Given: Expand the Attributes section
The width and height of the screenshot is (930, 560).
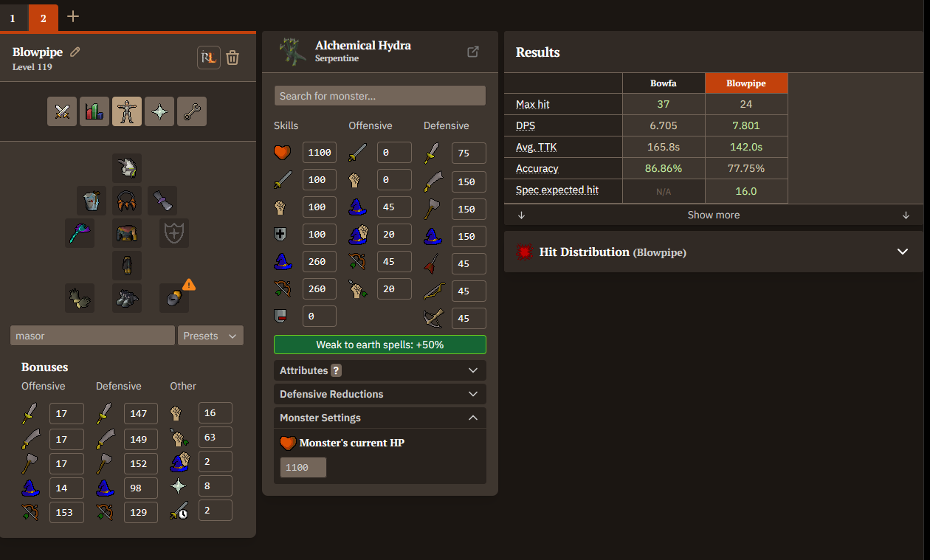Looking at the screenshot, I should click(x=380, y=370).
